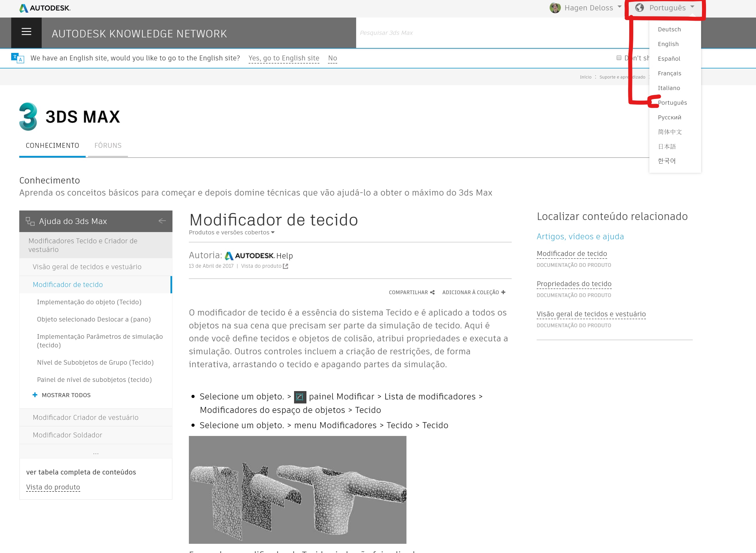This screenshot has height=553, width=756.
Task: Expand Produtos e versões cobertos dropdown
Action: [231, 232]
